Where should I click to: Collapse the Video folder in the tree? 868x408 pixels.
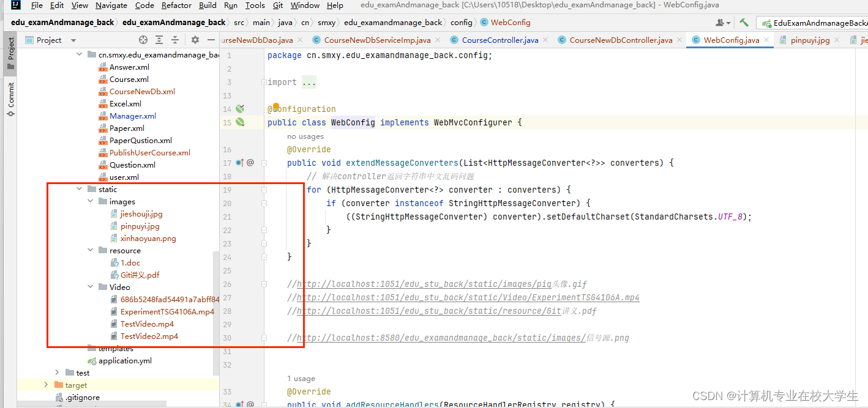[90, 287]
